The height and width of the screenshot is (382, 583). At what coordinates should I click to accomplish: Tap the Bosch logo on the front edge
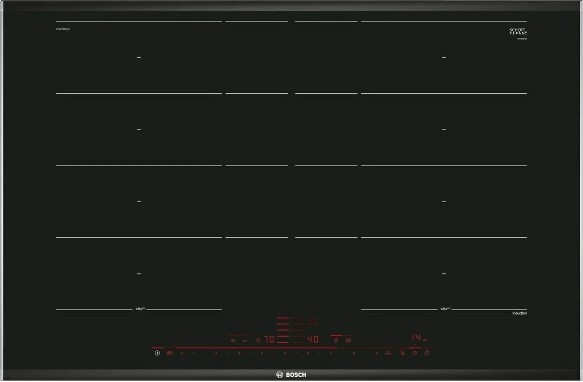click(x=292, y=375)
